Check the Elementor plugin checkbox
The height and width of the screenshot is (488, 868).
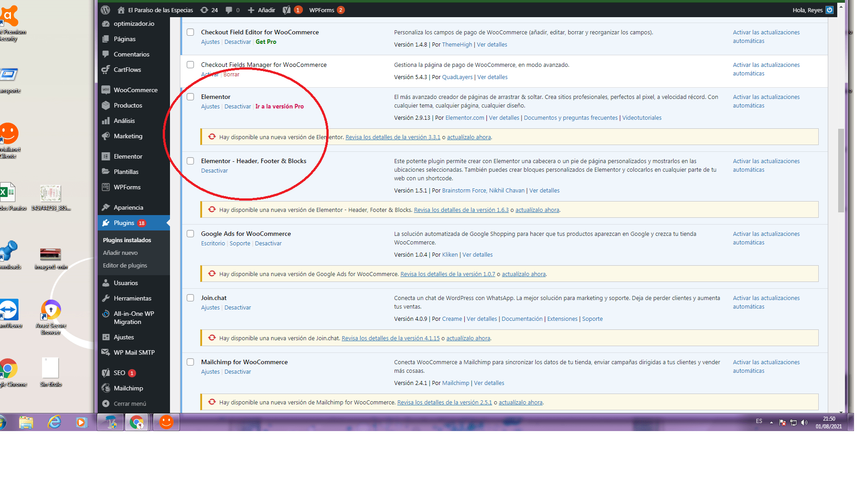(x=190, y=97)
